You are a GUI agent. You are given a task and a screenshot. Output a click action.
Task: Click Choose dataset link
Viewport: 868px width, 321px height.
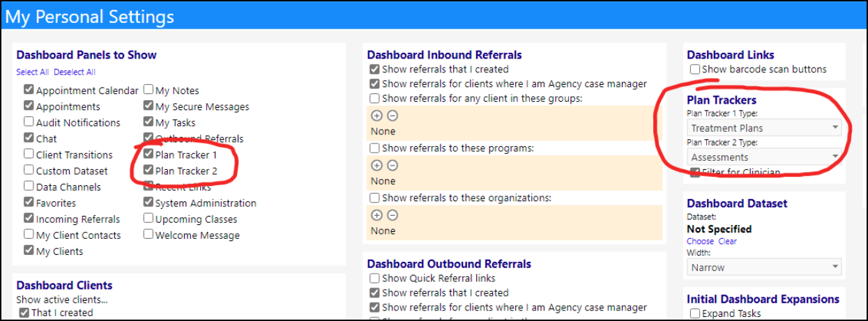[x=701, y=241]
